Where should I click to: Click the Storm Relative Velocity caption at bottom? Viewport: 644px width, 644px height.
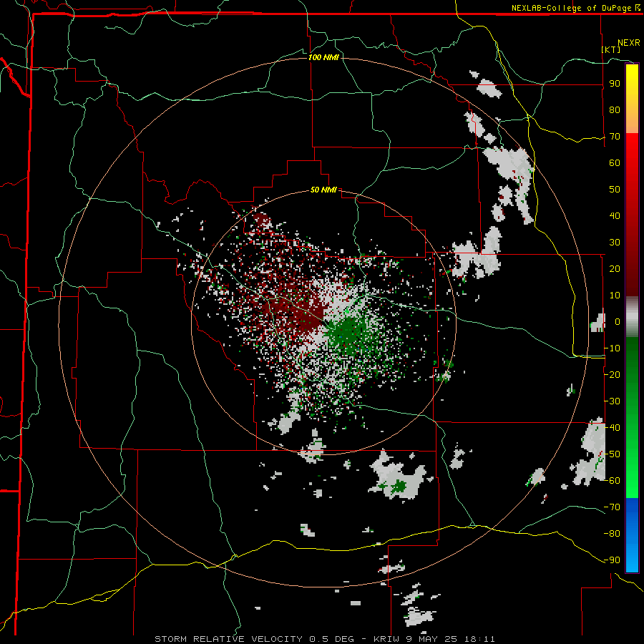coord(325,639)
